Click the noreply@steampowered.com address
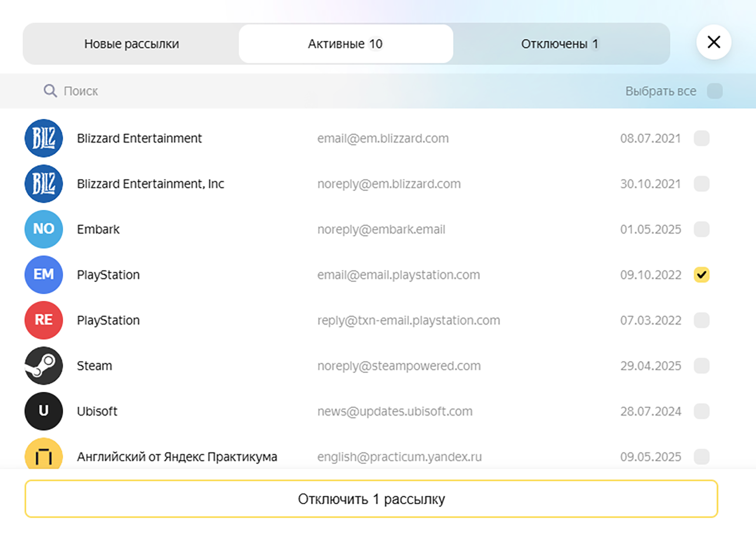The height and width of the screenshot is (553, 756). coord(399,366)
